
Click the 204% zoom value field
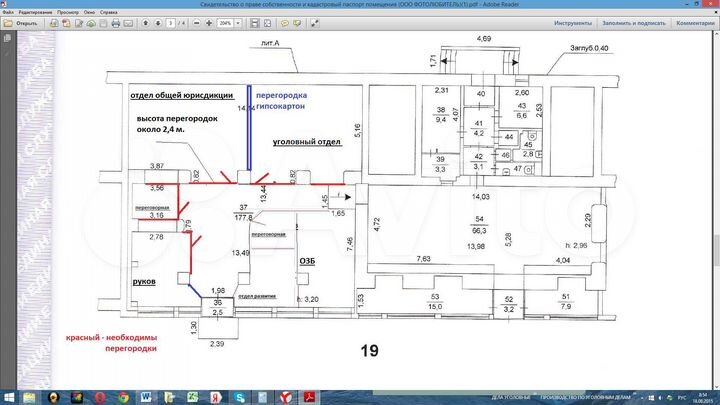point(225,22)
